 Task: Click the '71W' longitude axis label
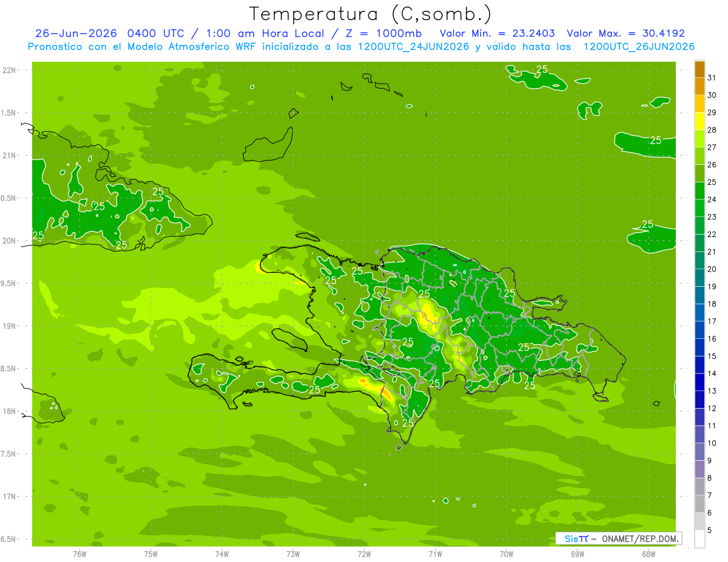point(435,554)
